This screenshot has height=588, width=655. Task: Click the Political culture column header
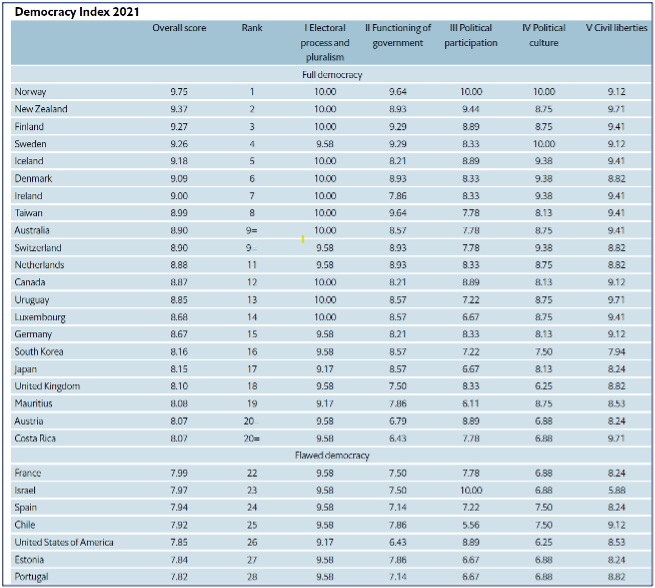click(543, 35)
